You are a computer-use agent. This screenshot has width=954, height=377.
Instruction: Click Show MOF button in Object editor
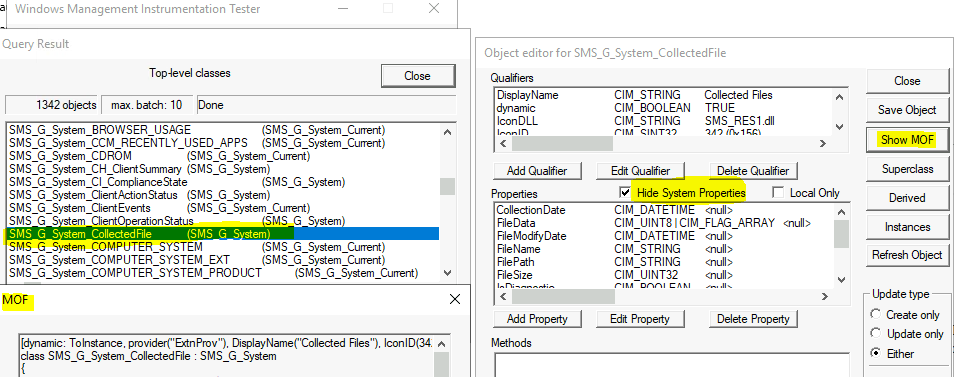(907, 139)
